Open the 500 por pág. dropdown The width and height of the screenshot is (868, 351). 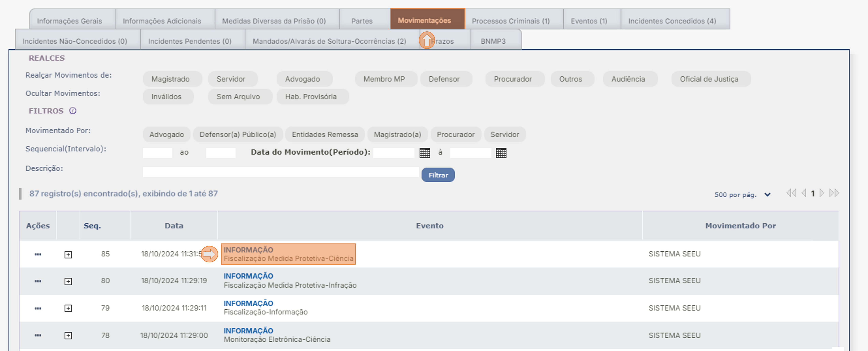click(x=743, y=195)
